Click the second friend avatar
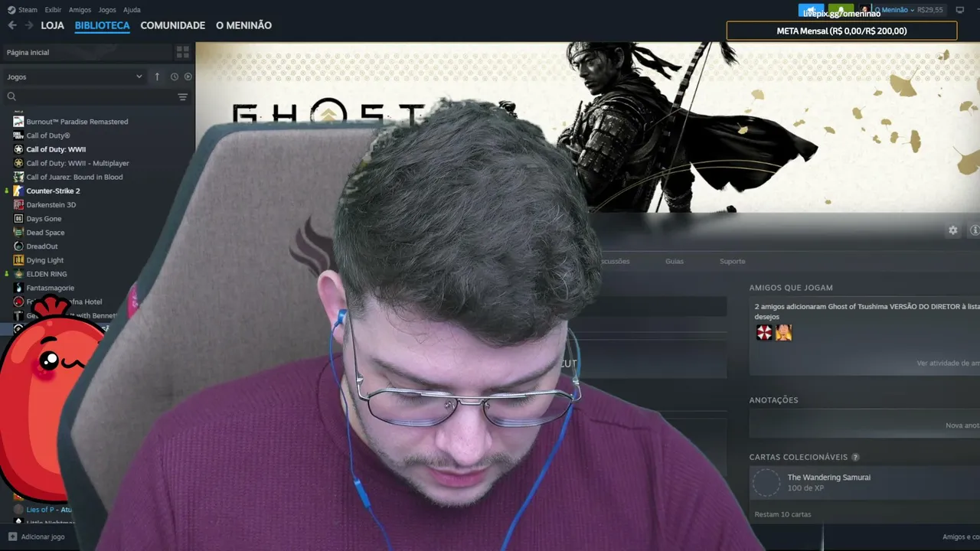This screenshot has height=551, width=980. pos(783,332)
